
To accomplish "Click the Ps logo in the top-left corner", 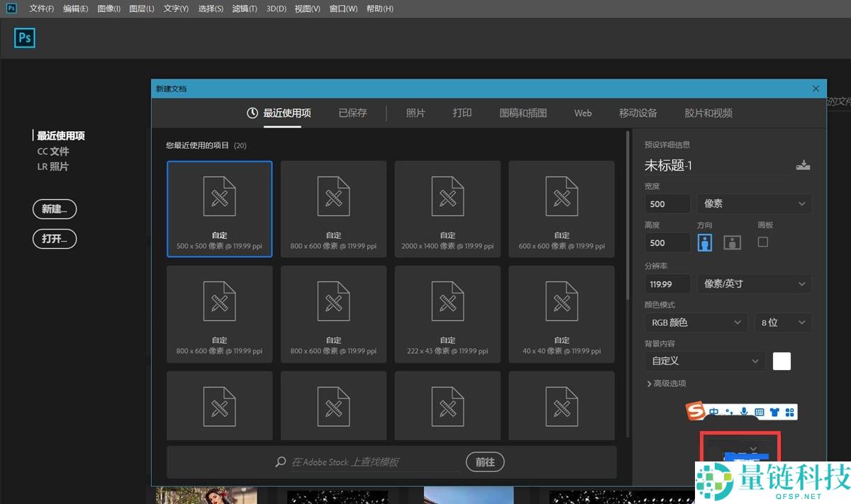I will (x=24, y=38).
